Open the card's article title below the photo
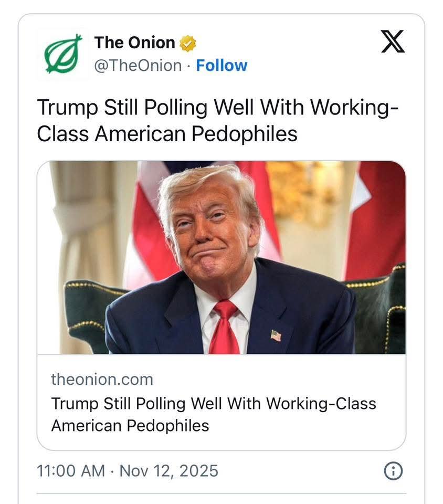The height and width of the screenshot is (504, 443). 214,414
